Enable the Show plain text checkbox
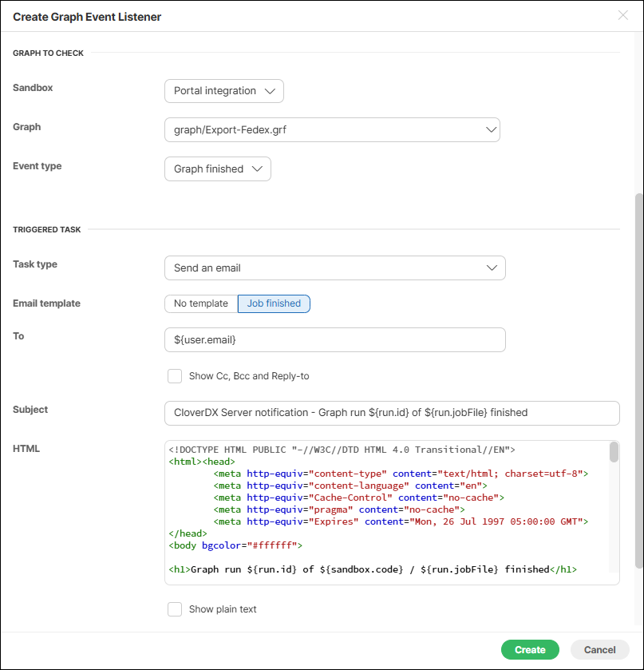This screenshot has height=670, width=644. pyautogui.click(x=175, y=609)
